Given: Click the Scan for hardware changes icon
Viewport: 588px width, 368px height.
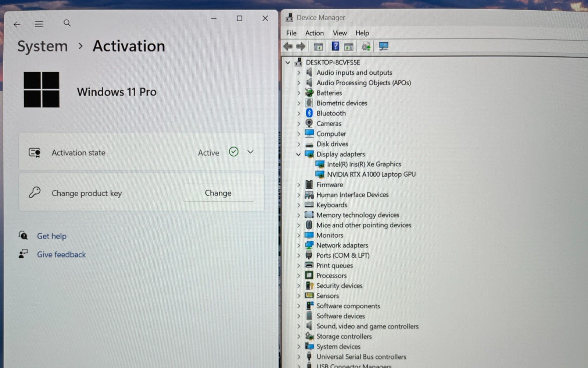Looking at the screenshot, I should [x=383, y=46].
